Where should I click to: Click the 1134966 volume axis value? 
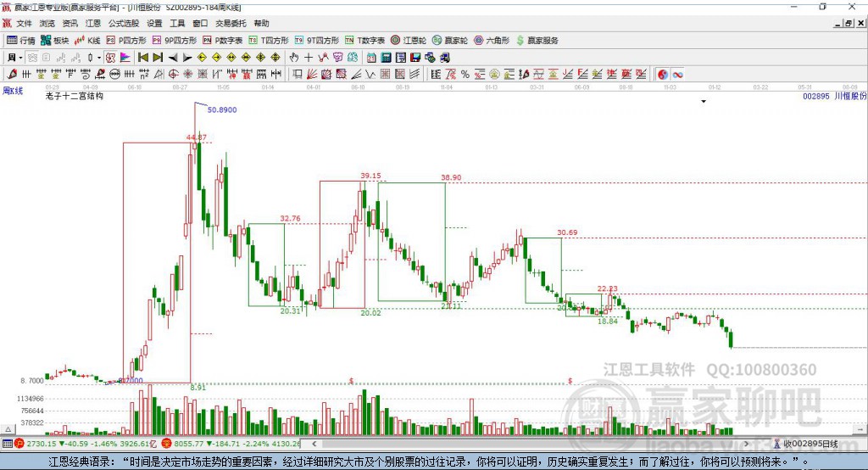(31, 399)
